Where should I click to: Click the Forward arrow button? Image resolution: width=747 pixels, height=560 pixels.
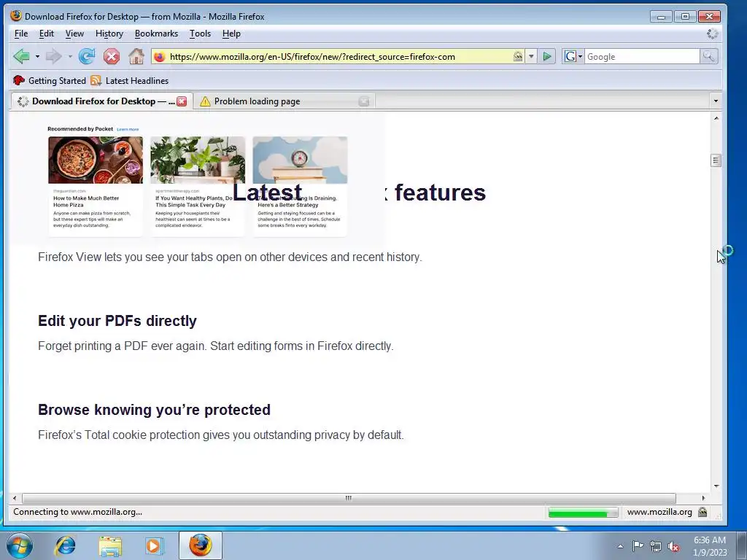click(x=53, y=57)
